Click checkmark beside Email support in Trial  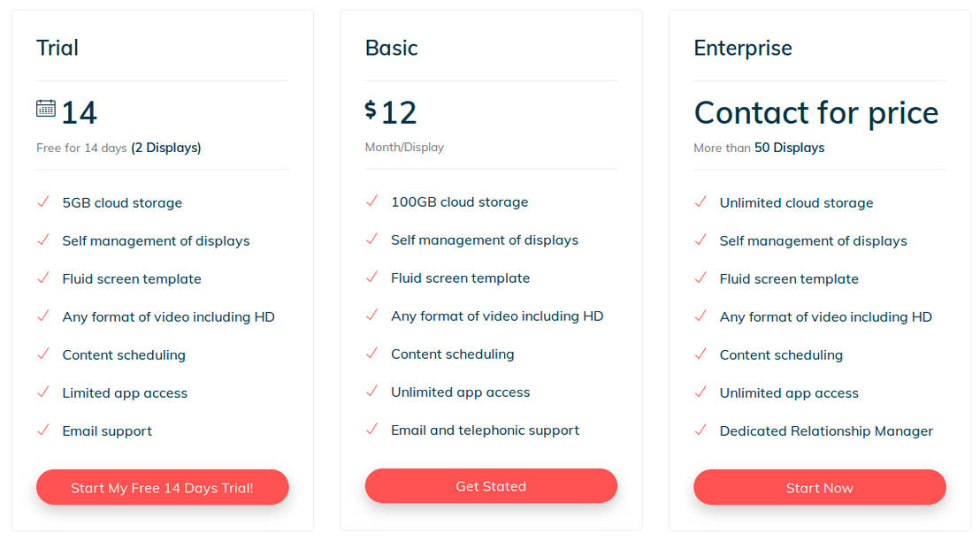point(42,431)
